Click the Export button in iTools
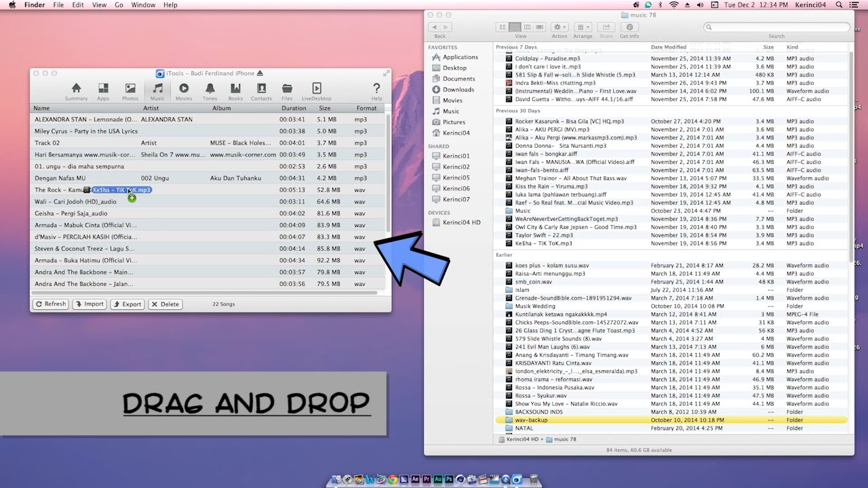 point(127,304)
